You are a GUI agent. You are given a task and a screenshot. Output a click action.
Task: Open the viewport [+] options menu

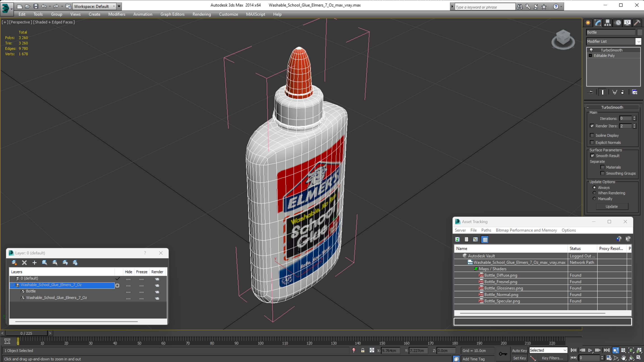coord(5,22)
